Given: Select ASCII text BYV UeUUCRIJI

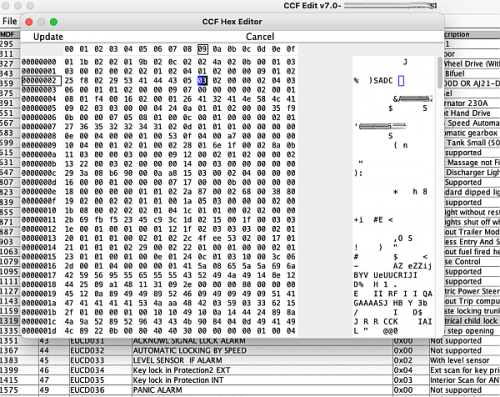Looking at the screenshot, I should pos(385,275).
